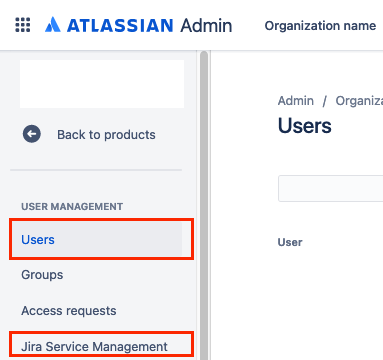Click the sidebar vertical scrollbar
Screen dimensions: 383x360
click(204, 205)
